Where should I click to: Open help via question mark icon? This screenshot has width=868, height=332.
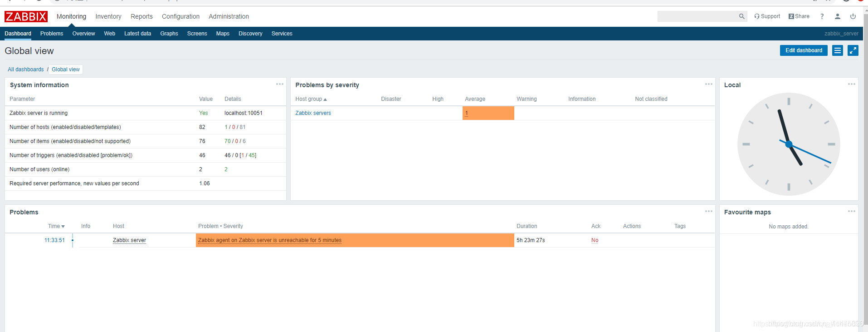click(822, 16)
